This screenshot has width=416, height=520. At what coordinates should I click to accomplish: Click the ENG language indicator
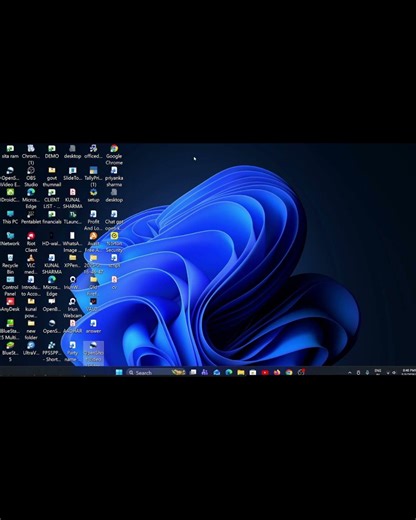pyautogui.click(x=378, y=372)
